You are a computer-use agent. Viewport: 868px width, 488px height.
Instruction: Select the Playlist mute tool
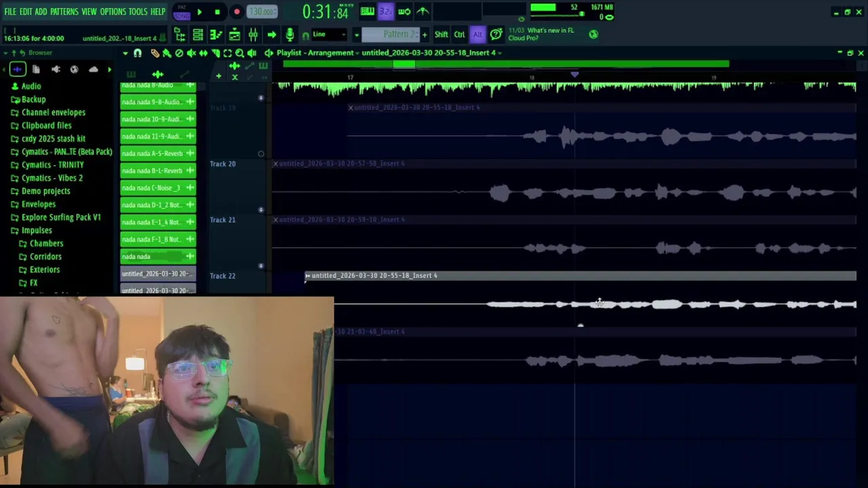coord(191,53)
